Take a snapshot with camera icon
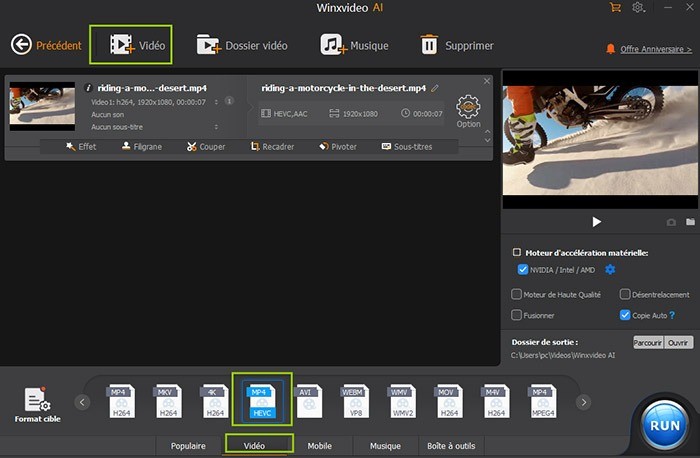 [x=671, y=222]
